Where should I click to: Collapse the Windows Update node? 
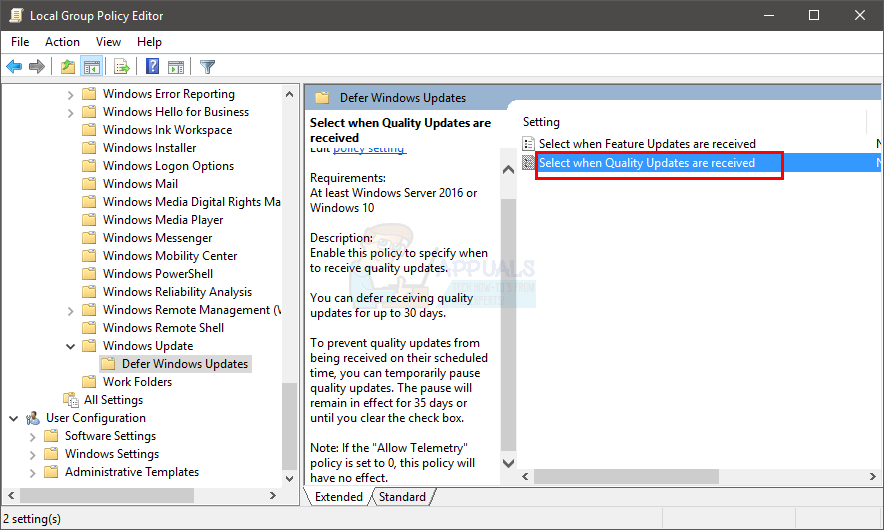[x=70, y=346]
